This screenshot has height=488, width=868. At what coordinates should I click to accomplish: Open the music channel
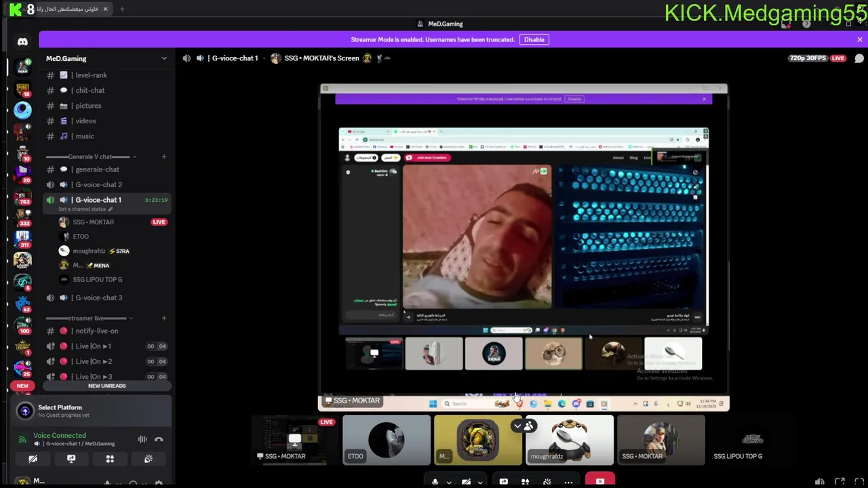[106, 136]
